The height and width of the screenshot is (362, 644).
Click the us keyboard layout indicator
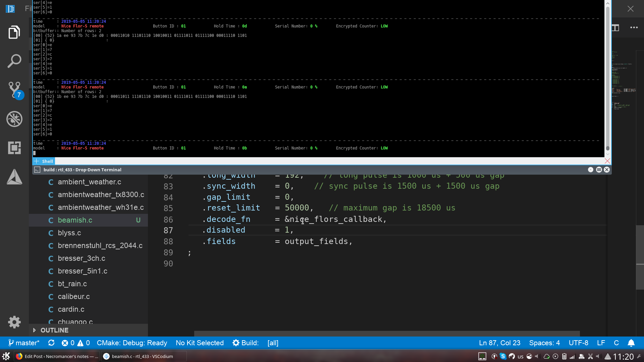(520, 357)
